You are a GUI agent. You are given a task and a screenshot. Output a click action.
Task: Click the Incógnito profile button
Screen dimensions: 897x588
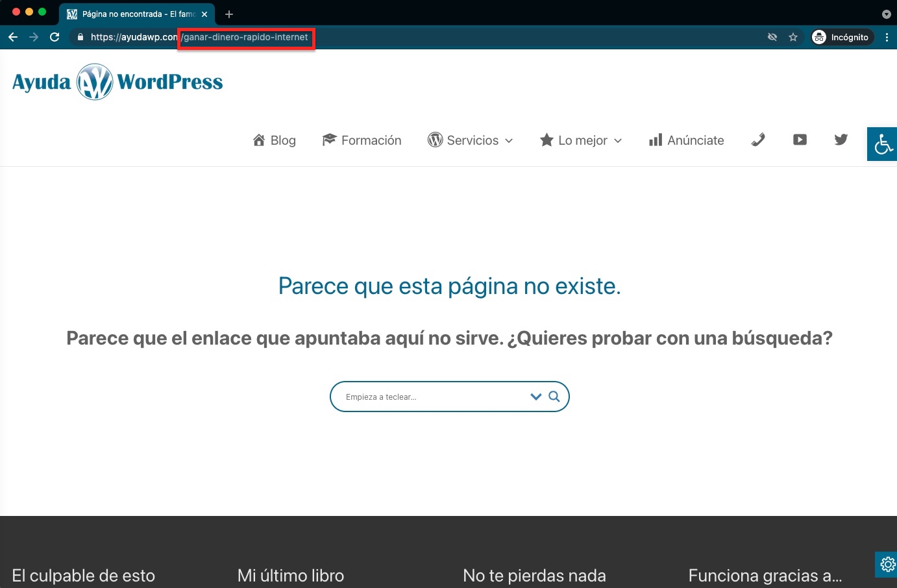841,37
